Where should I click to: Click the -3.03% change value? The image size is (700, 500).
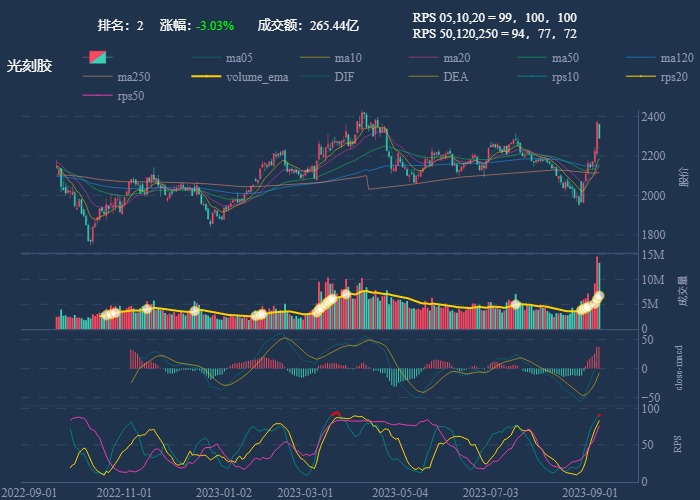[215, 25]
